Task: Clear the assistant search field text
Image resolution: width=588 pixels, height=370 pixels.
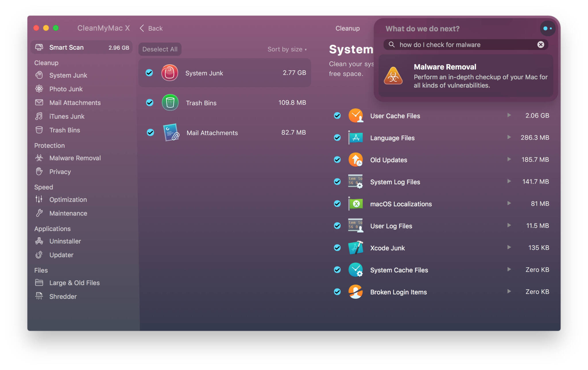Action: point(541,45)
